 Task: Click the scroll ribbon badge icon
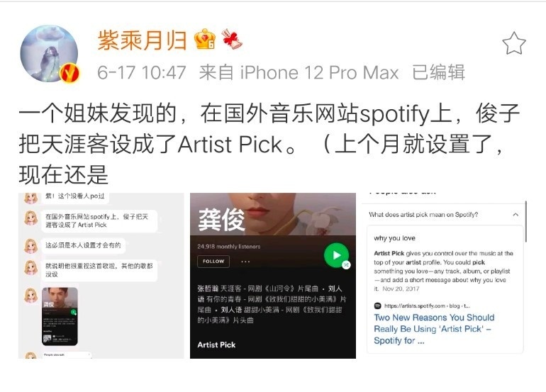(x=232, y=39)
